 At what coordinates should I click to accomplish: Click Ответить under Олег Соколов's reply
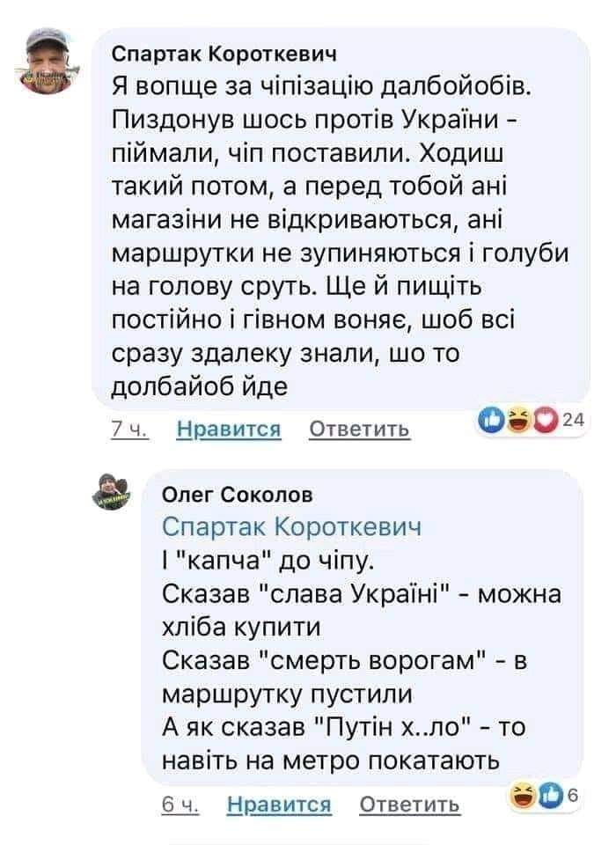click(x=410, y=805)
